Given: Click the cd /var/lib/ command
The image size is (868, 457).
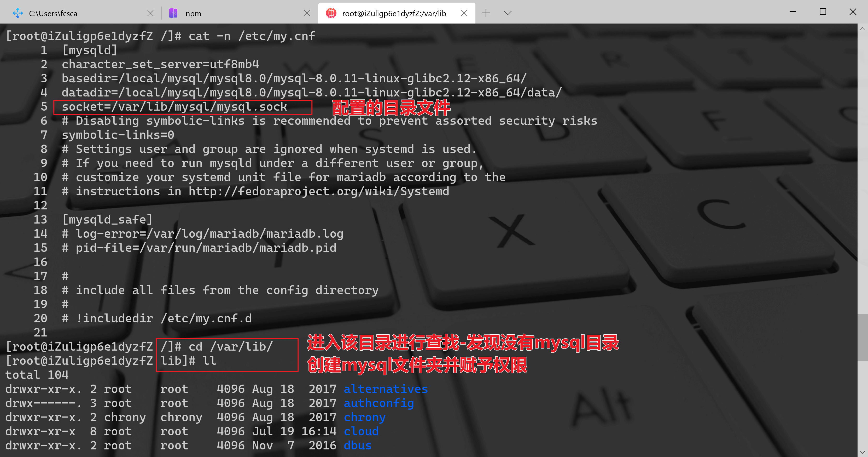Looking at the screenshot, I should click(x=230, y=347).
